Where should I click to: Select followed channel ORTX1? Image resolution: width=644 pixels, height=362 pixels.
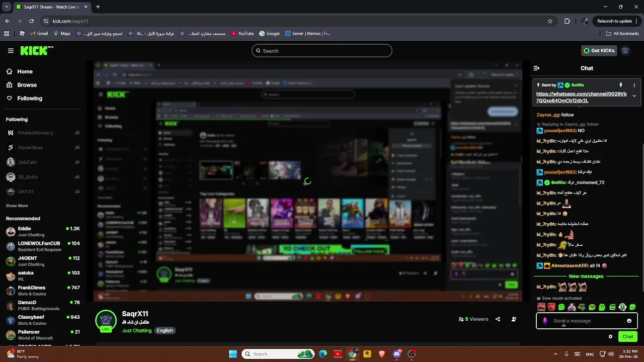pos(43,192)
